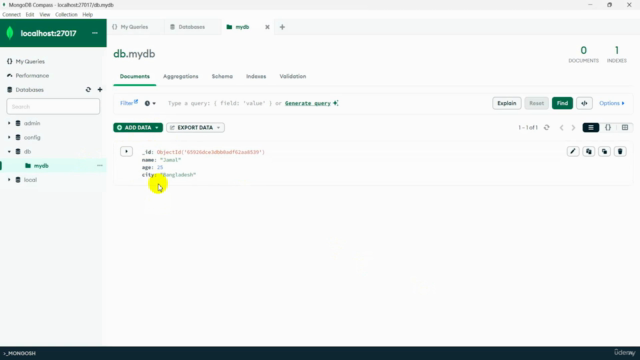Expand the local database
Viewport: 640px width, 360px height.
tap(9, 180)
